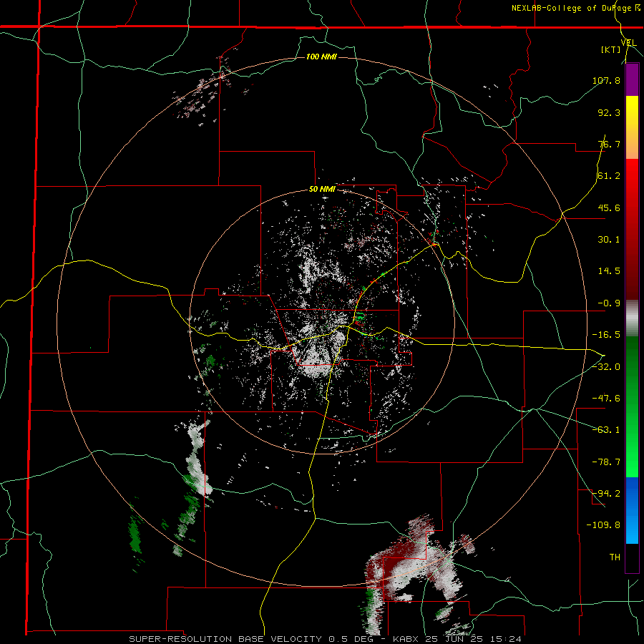Click the 61.2 velocity scale value
The image size is (644, 644).
coord(609,176)
